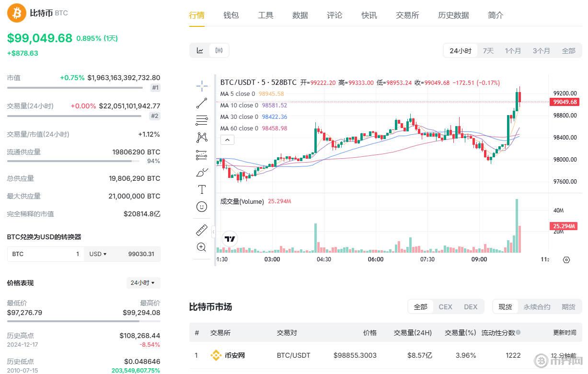Open the 24小时 price performance dropdown
Image resolution: width=588 pixels, height=374 pixels.
pyautogui.click(x=143, y=283)
